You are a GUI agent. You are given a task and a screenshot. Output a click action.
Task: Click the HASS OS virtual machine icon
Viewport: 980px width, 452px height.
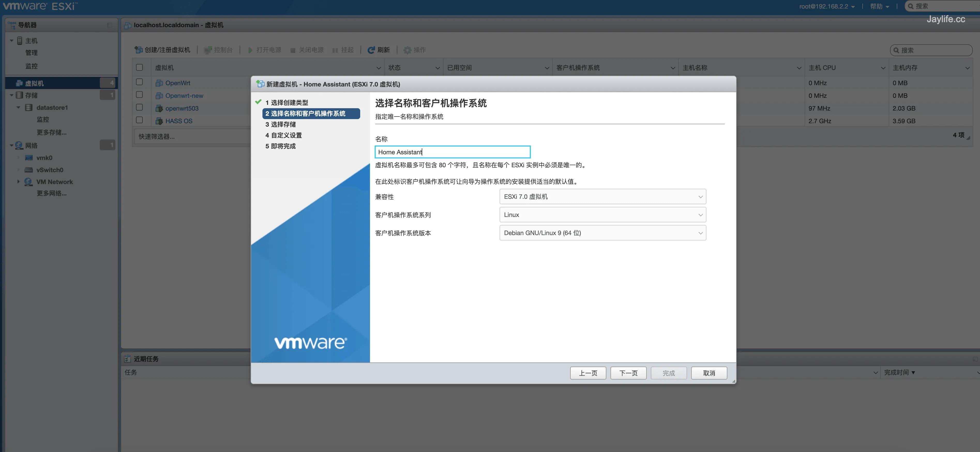(x=159, y=121)
